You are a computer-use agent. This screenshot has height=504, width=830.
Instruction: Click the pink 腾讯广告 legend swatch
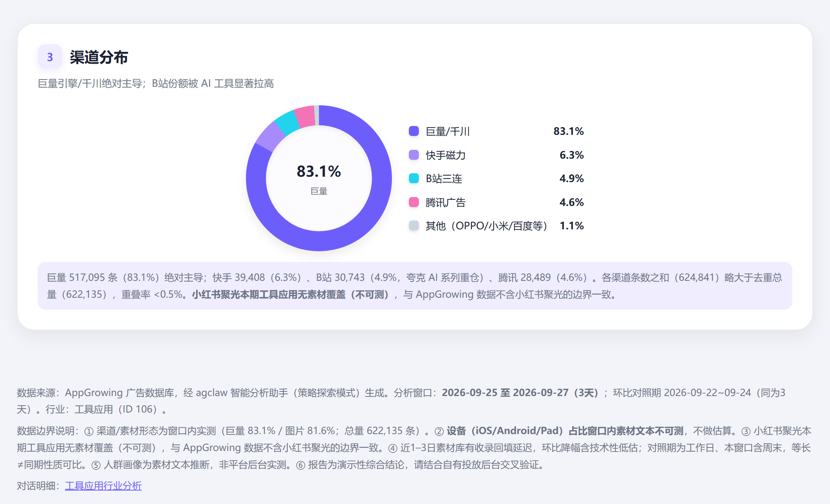click(x=414, y=202)
